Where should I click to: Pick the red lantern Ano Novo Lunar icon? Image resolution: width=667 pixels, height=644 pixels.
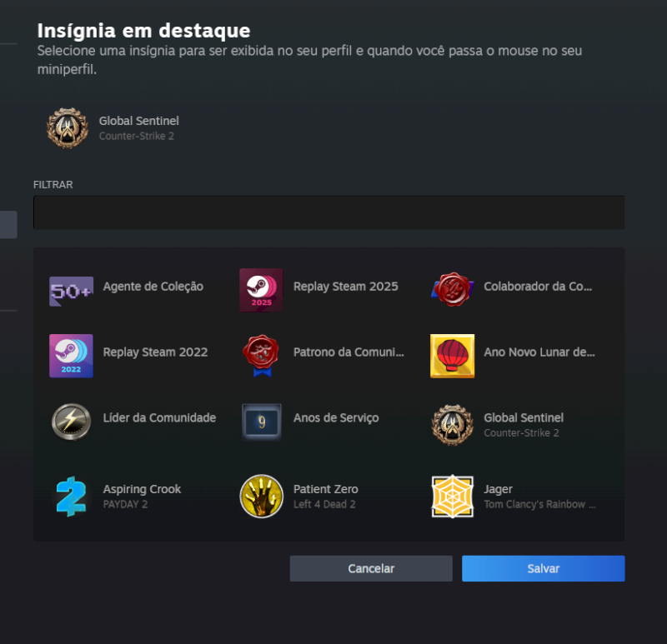(452, 356)
